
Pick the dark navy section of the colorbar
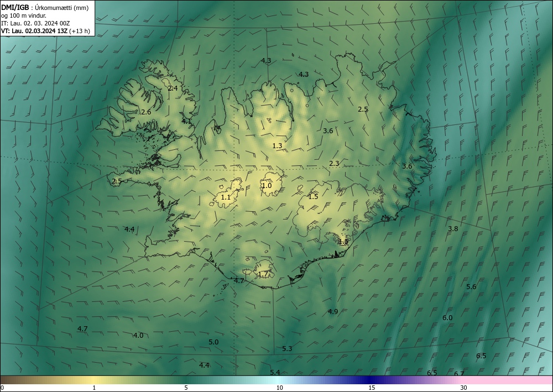(371, 380)
